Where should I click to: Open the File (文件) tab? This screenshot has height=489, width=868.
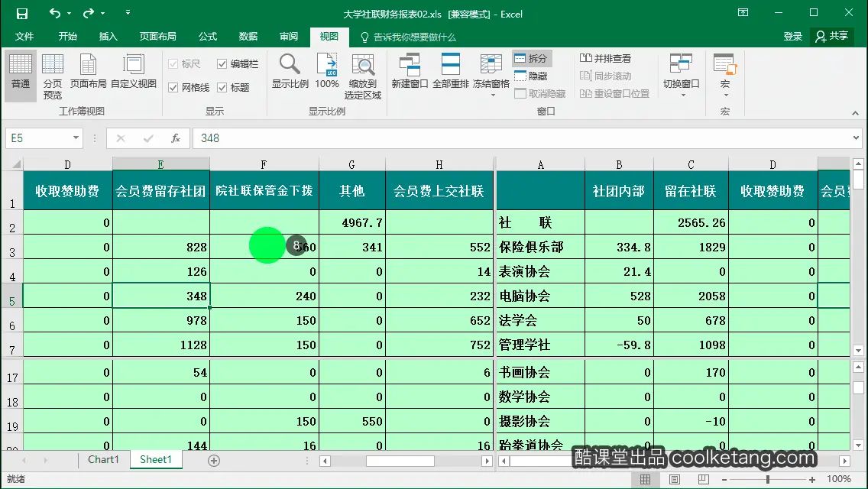click(x=24, y=37)
